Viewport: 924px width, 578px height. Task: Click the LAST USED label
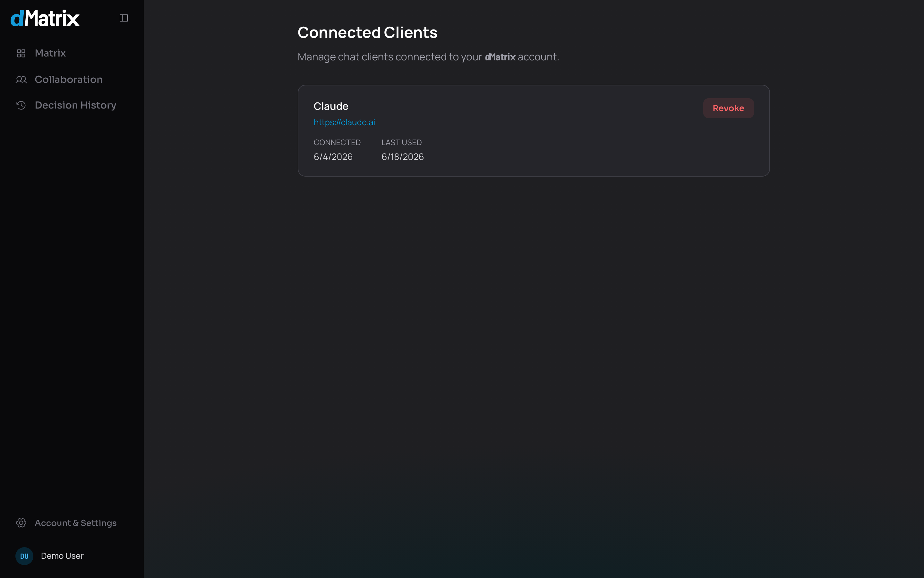(x=401, y=143)
